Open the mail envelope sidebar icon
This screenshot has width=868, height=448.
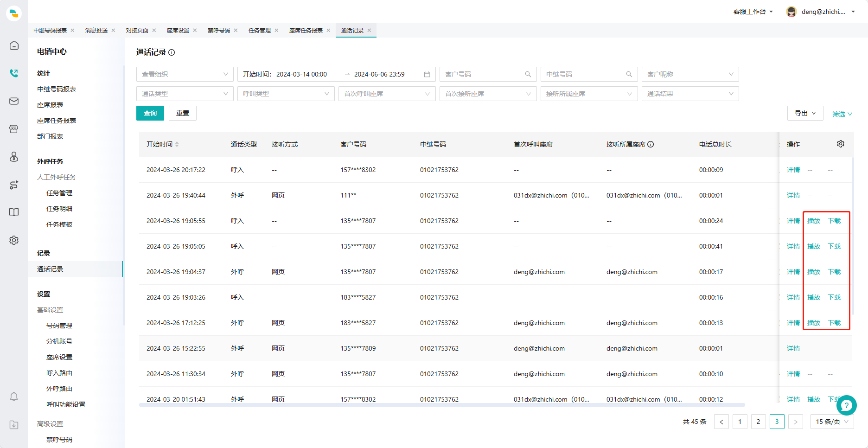pyautogui.click(x=14, y=101)
